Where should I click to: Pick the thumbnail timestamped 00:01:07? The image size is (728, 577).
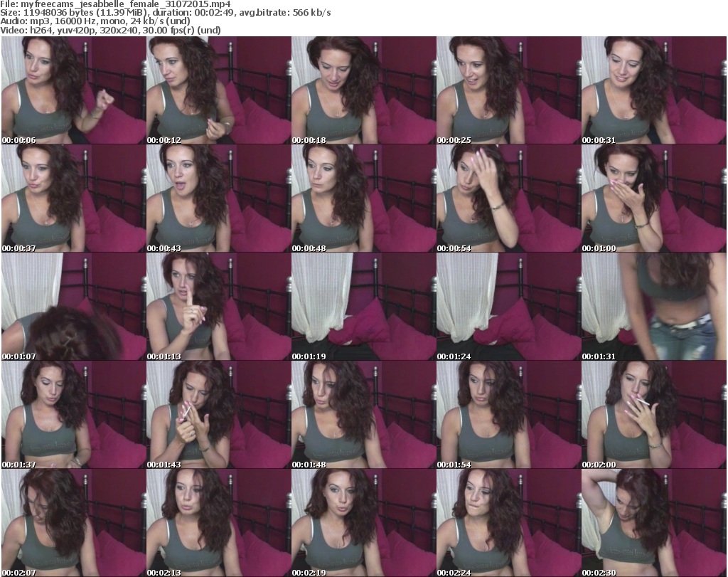click(x=74, y=307)
